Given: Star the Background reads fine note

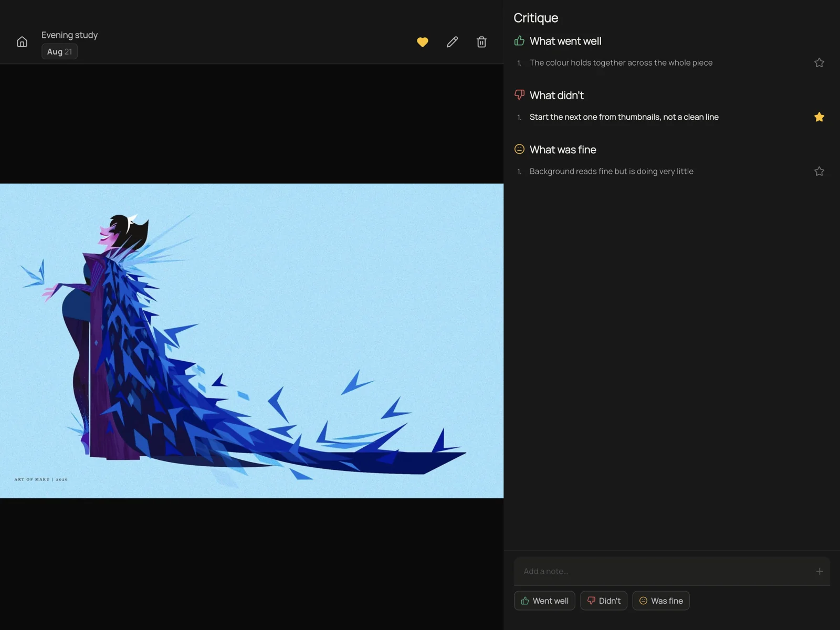Looking at the screenshot, I should pos(819,171).
